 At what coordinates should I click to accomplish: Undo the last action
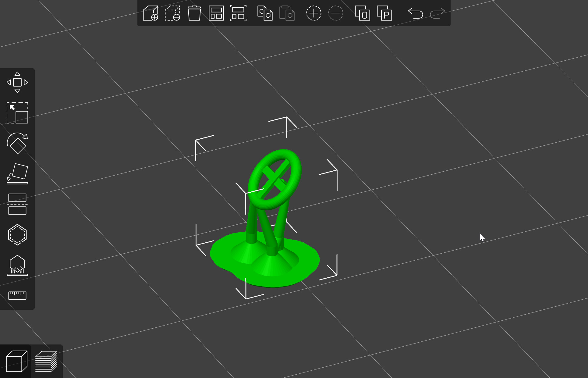click(x=416, y=13)
